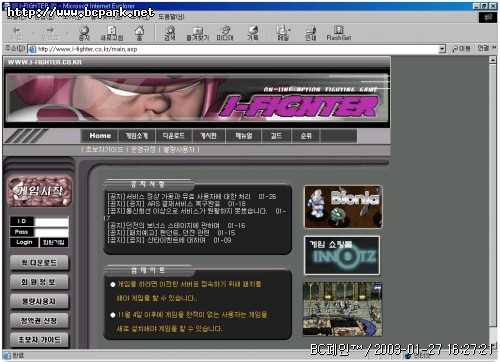Image resolution: width=500 pixels, height=362 pixels.
Task: Open the 순위 navigation tab
Action: pyautogui.click(x=306, y=136)
